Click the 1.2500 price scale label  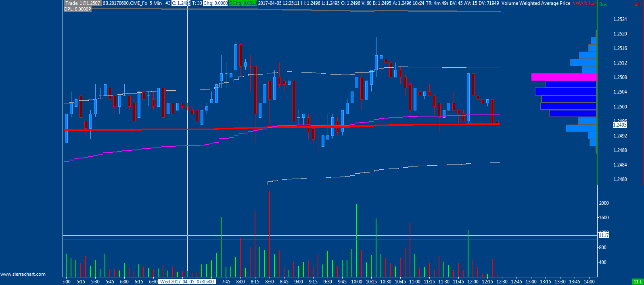pyautogui.click(x=620, y=107)
